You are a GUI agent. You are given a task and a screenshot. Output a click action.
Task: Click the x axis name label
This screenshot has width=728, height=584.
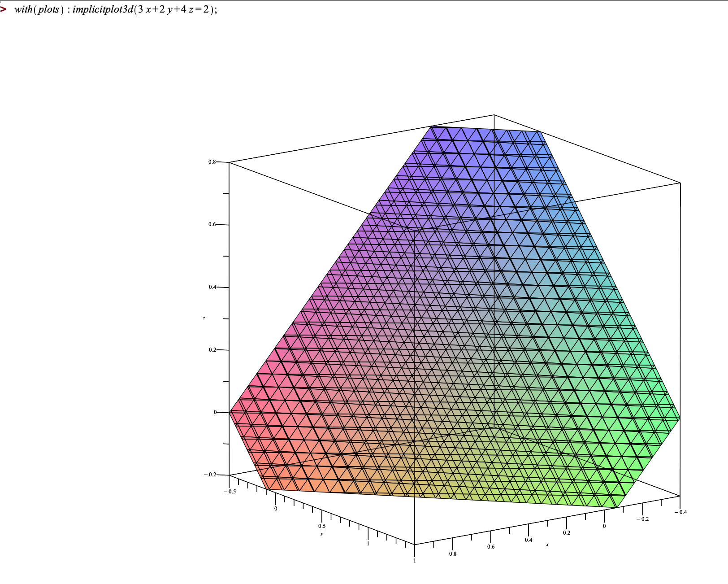(x=547, y=545)
